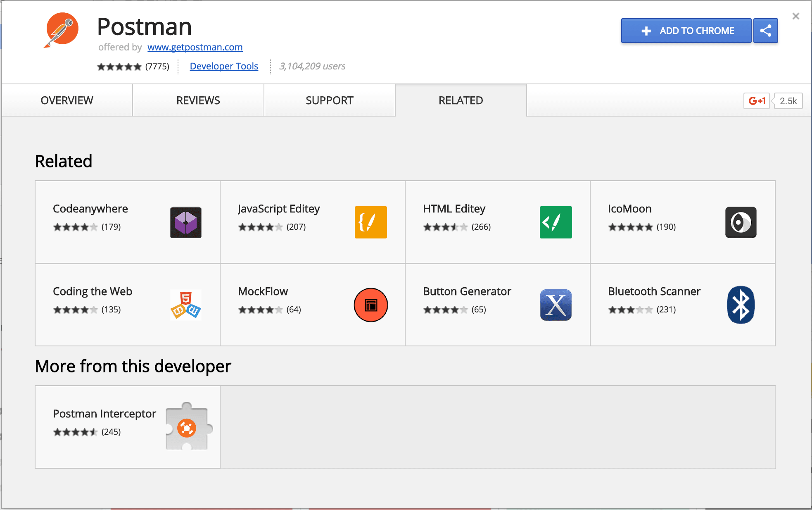Click Add to Chrome button
812x510 pixels.
686,31
